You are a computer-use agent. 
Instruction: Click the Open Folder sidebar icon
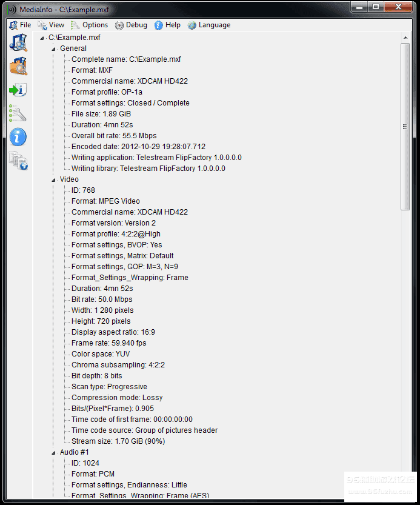coord(18,66)
